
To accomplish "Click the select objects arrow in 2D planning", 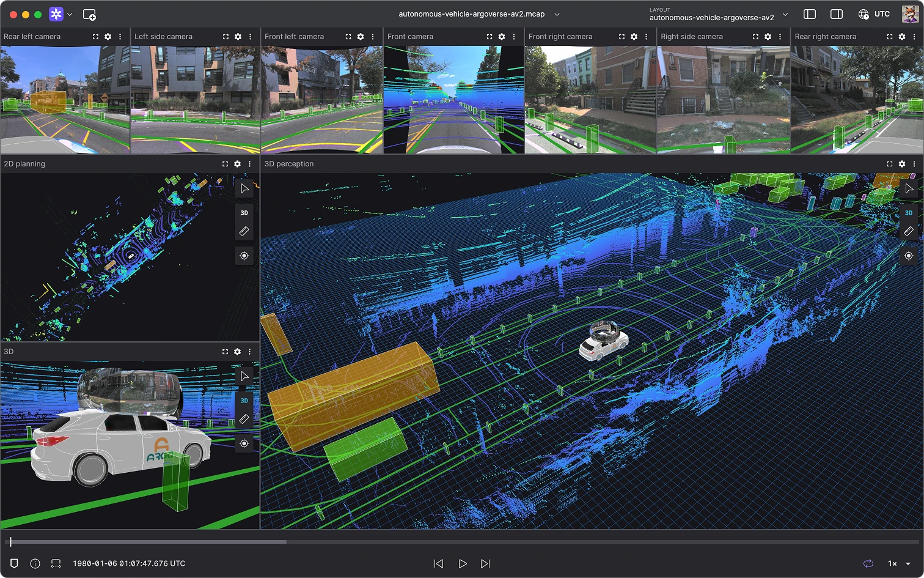I will [244, 188].
